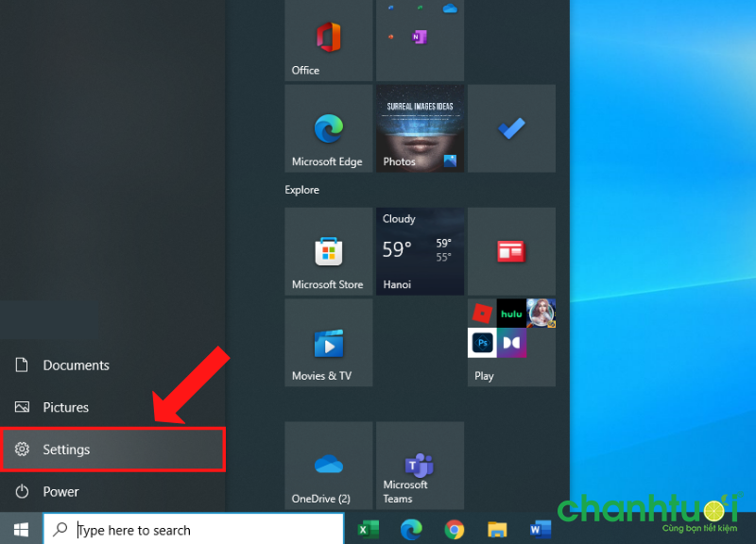Open Word from the taskbar
Screen dimensions: 756x544
point(541,530)
